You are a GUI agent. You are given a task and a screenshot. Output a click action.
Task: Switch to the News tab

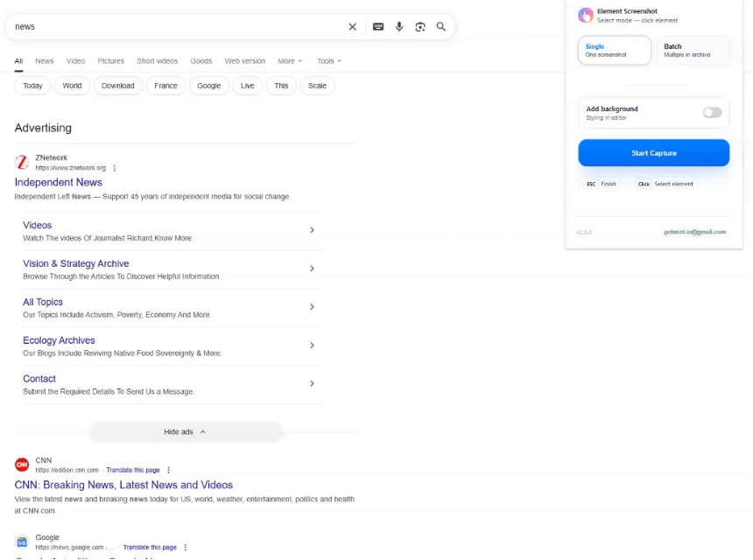[44, 60]
